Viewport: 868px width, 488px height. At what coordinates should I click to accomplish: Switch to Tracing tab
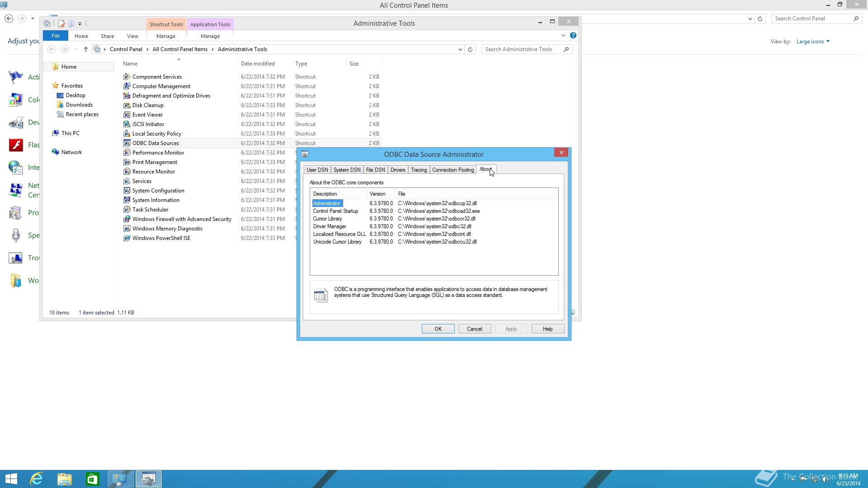(419, 170)
